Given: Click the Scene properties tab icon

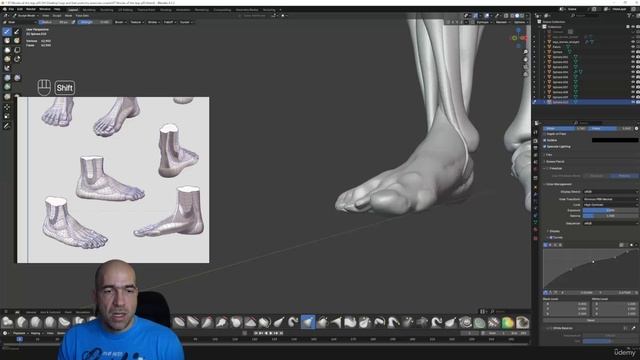Looking at the screenshot, I should [x=536, y=162].
